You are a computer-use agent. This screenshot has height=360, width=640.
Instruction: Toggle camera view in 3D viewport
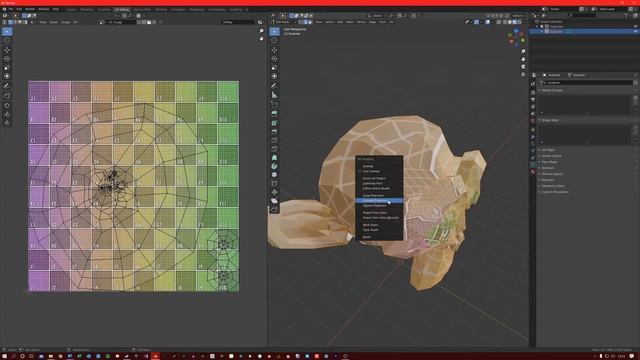coord(523,67)
